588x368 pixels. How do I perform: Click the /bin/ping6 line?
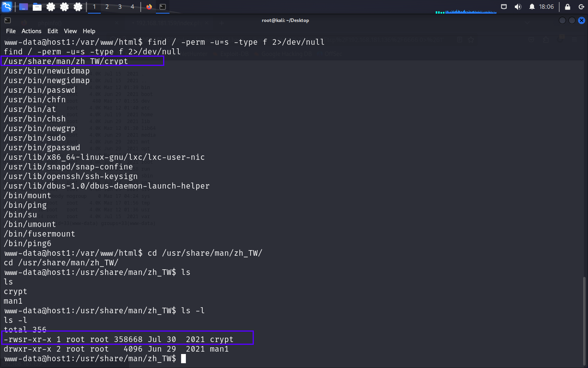point(28,243)
